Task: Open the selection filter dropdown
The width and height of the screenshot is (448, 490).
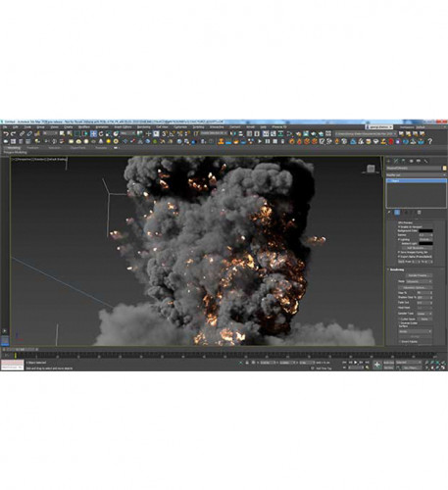Action: (x=50, y=133)
